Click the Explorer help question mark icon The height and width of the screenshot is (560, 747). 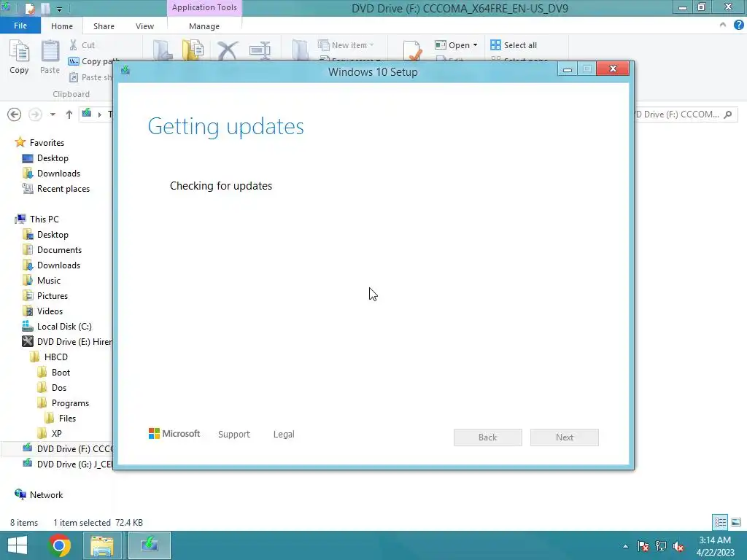(739, 26)
